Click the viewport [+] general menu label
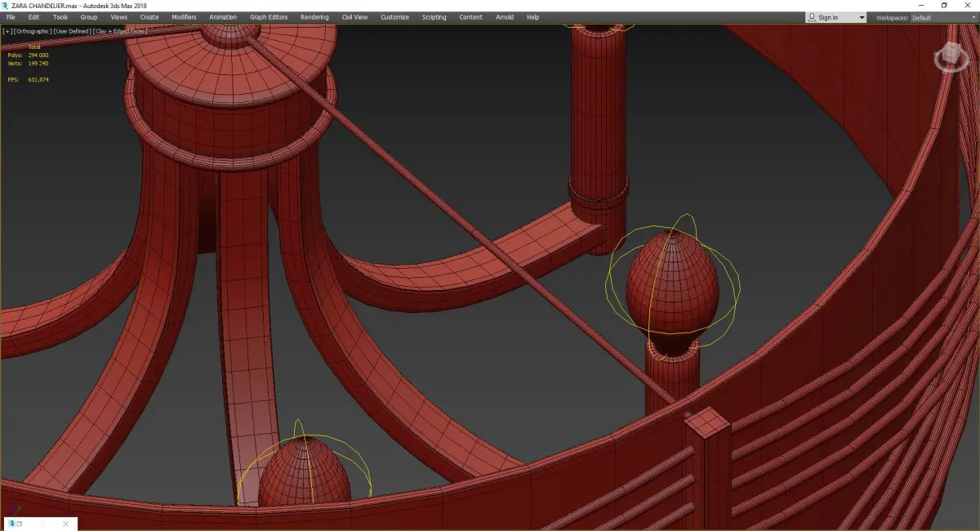The height and width of the screenshot is (531, 980). pyautogui.click(x=7, y=31)
